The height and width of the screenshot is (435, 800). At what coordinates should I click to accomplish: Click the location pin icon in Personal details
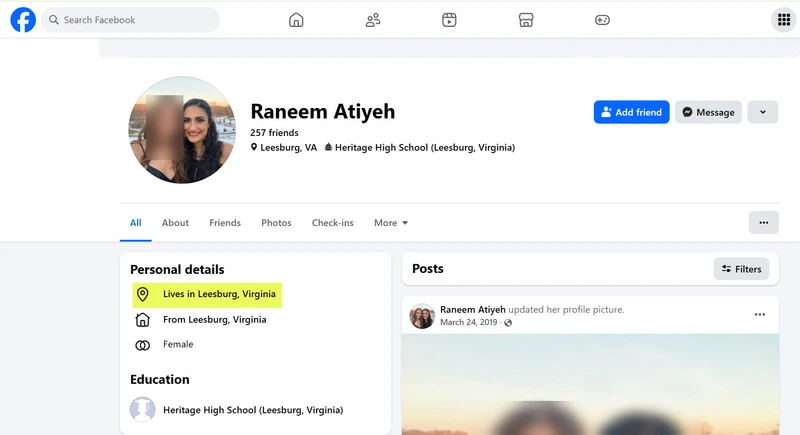point(143,294)
